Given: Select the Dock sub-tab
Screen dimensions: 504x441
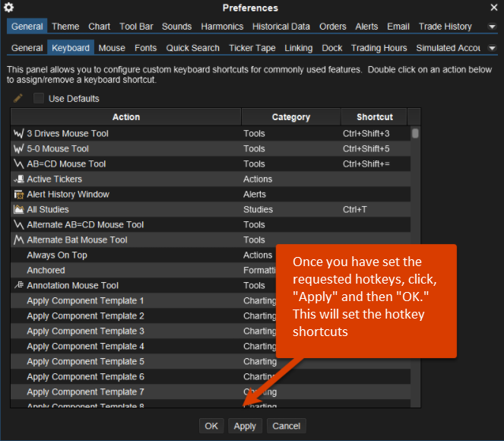Looking at the screenshot, I should [x=332, y=48].
